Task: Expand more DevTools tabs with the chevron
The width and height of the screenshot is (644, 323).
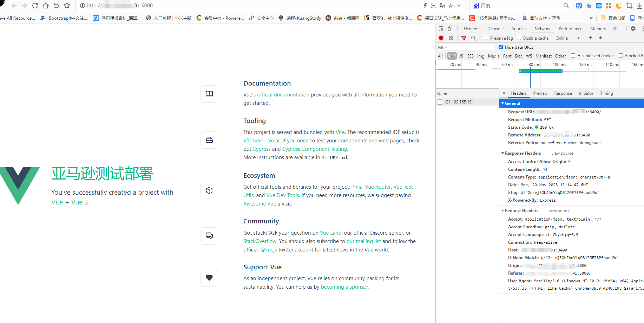Action: (x=615, y=29)
